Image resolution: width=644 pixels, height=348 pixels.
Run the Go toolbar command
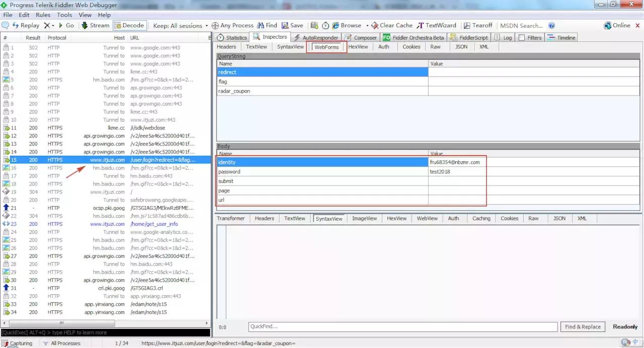pyautogui.click(x=66, y=25)
